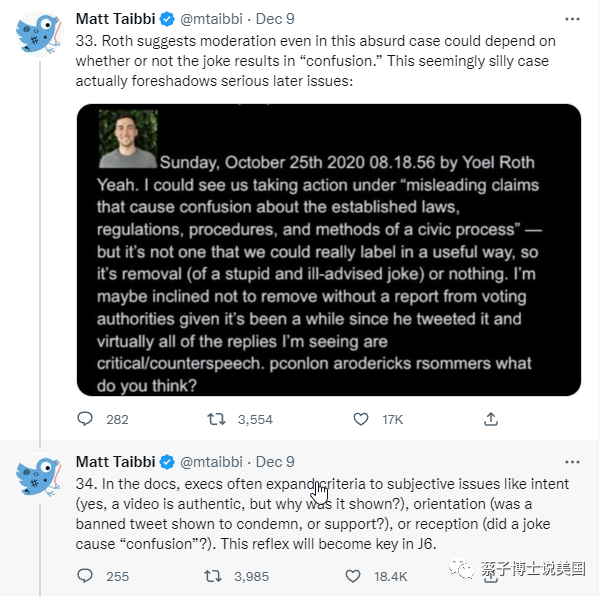This screenshot has height=596, width=605.
Task: Click @mtaibbi handle on tweet 34
Action: (x=211, y=462)
